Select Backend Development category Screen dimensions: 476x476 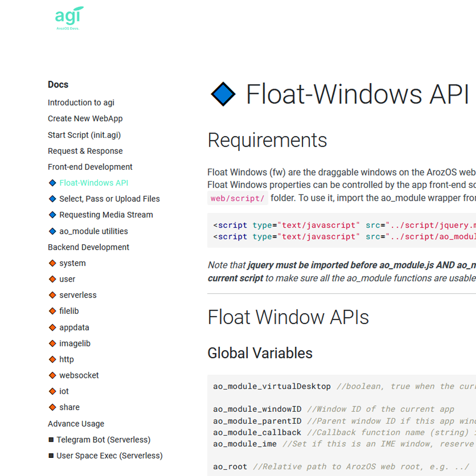pos(89,248)
